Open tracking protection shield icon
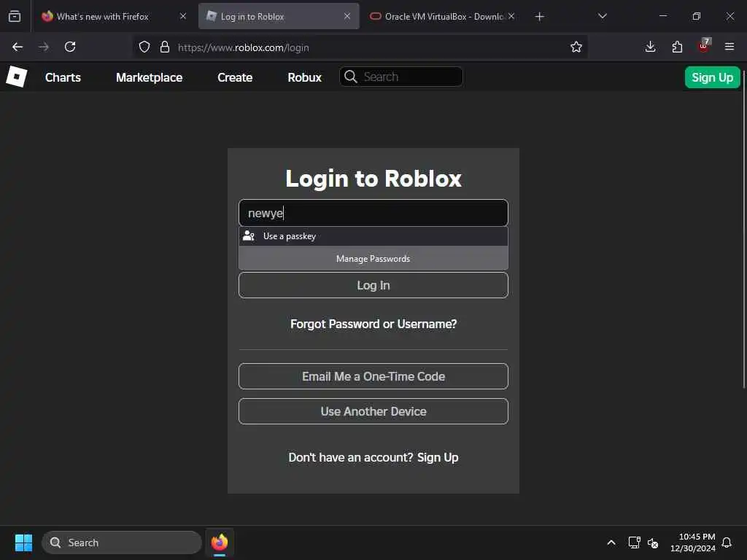 click(144, 47)
